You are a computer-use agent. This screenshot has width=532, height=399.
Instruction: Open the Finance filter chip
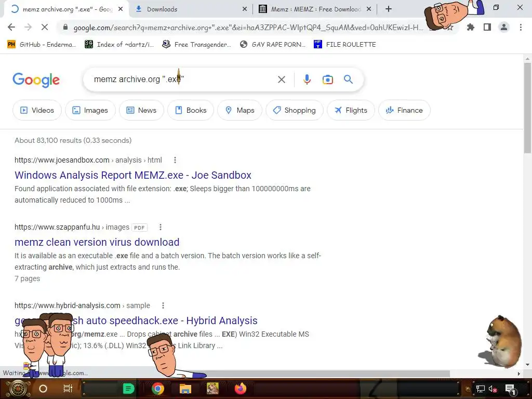[x=404, y=110]
